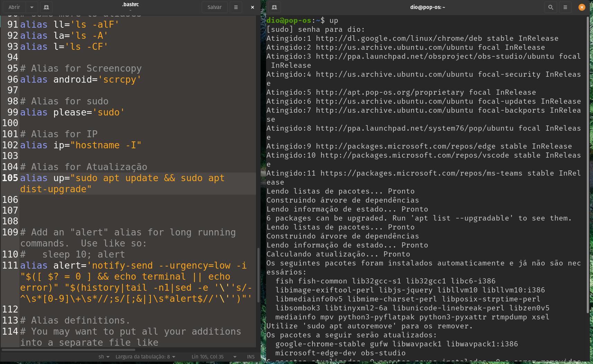Click the new document icon in gedit

(46, 7)
